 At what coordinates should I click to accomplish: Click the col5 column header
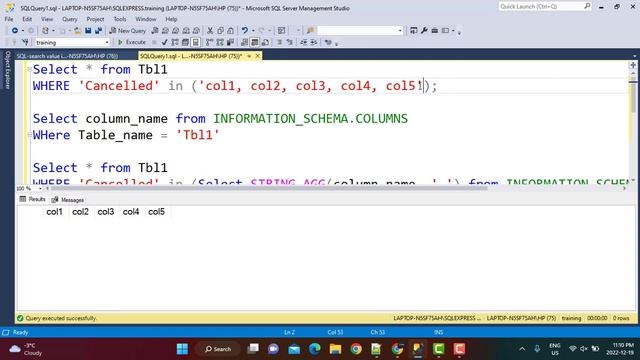[156, 212]
